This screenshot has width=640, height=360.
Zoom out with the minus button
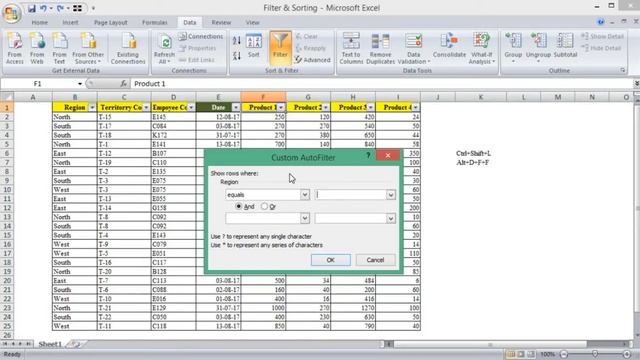pyautogui.click(x=564, y=354)
